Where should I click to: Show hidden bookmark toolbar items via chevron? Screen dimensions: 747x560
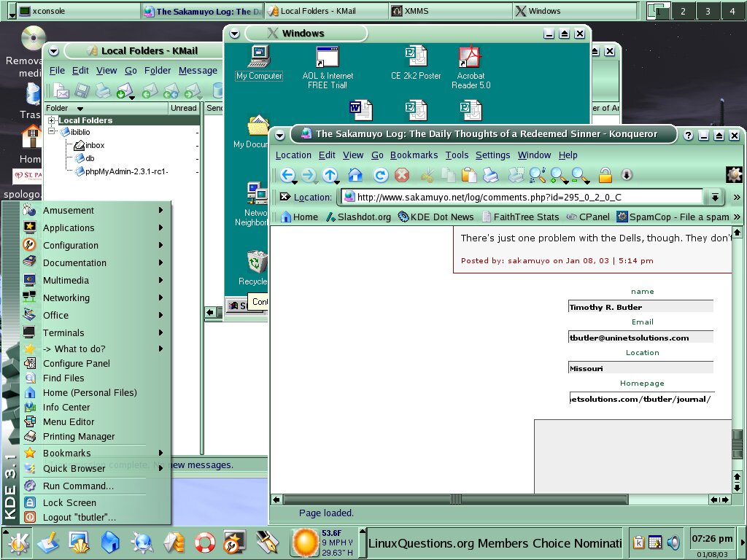[737, 217]
